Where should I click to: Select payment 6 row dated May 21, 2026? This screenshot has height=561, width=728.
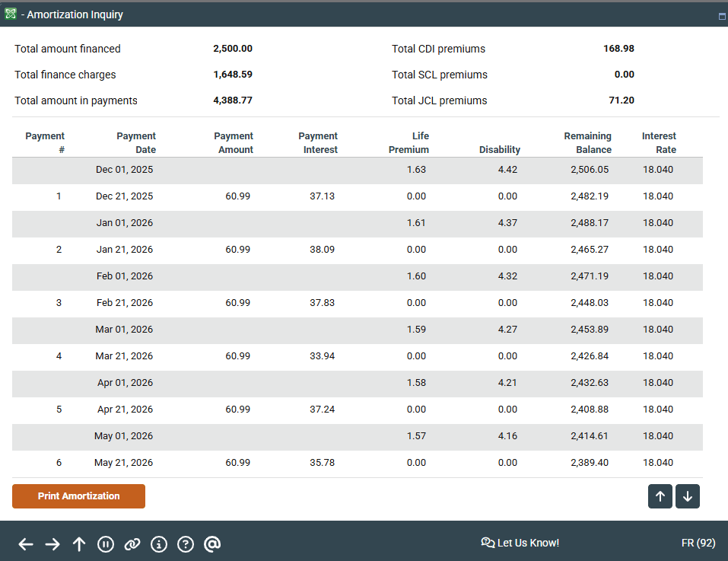click(x=357, y=463)
